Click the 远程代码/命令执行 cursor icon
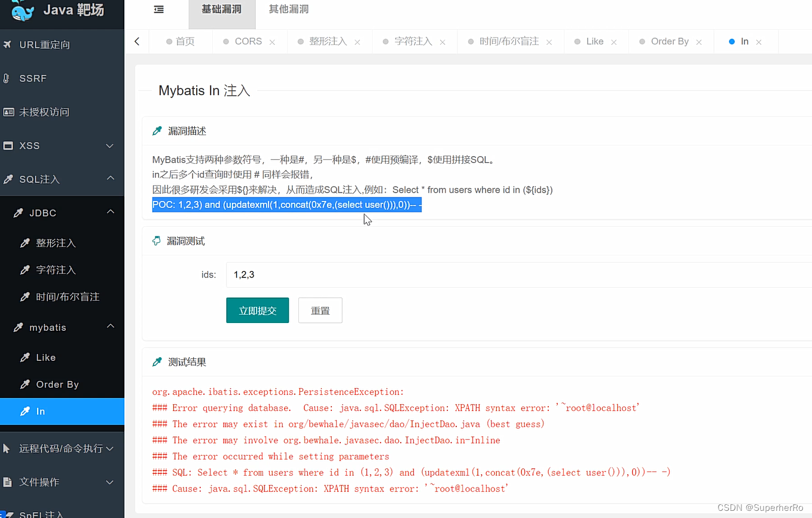The image size is (812, 518). (x=7, y=448)
